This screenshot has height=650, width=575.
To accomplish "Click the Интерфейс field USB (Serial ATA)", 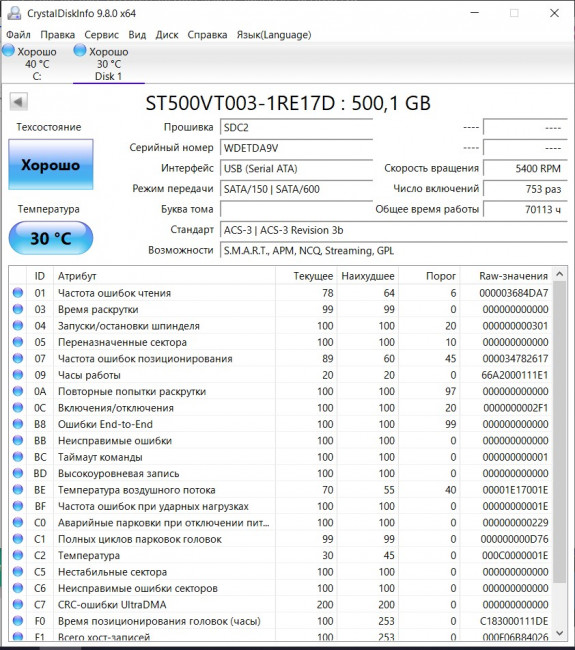I will pyautogui.click(x=296, y=168).
